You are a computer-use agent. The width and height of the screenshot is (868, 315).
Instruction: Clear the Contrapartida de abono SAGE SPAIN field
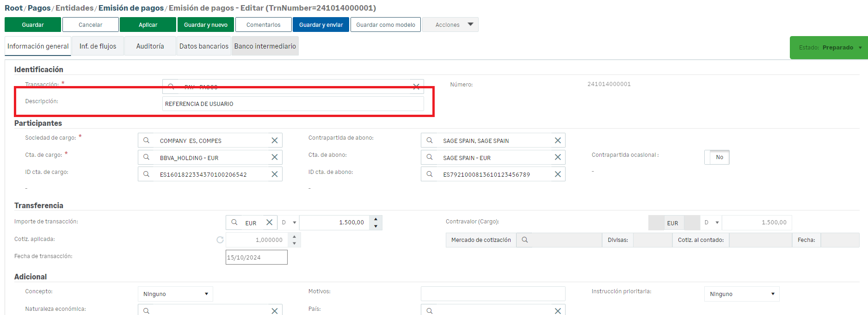[x=558, y=141]
